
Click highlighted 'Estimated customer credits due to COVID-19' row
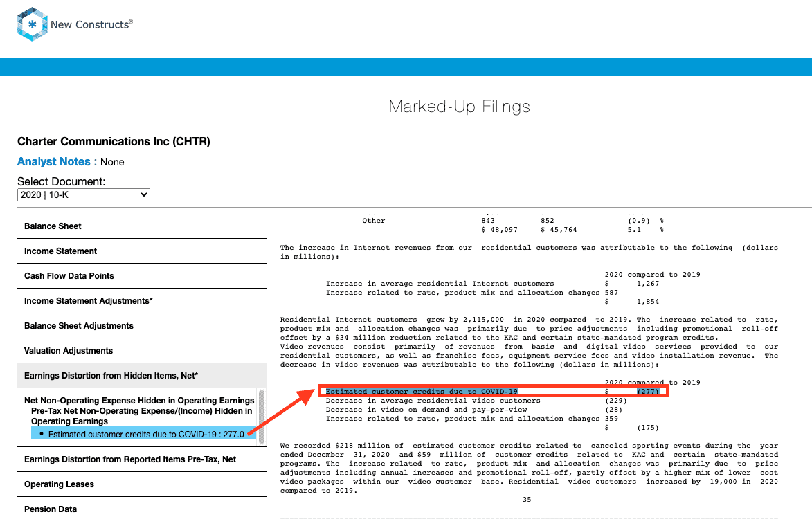pyautogui.click(x=492, y=391)
